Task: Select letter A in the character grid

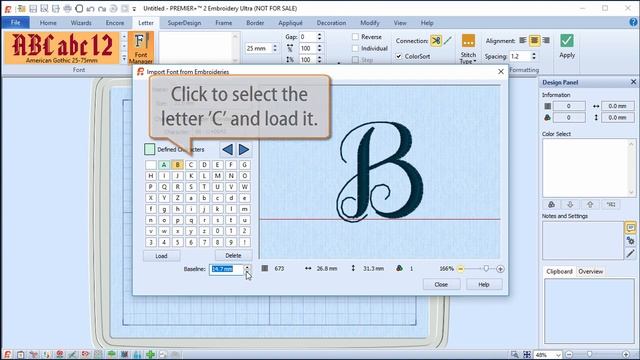Action: 164,165
